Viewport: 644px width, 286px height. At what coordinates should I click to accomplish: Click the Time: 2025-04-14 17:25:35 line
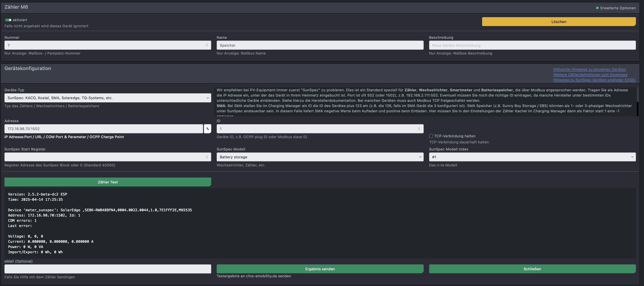35,199
